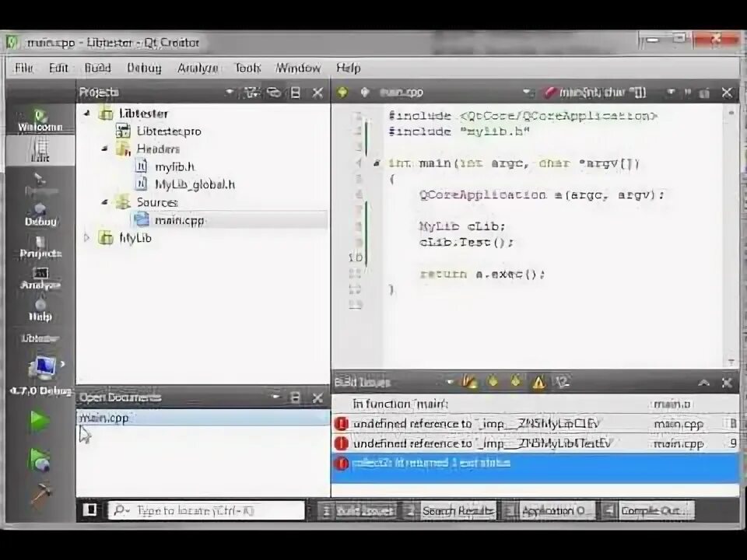Toggle the left sidebar visibility

point(90,510)
